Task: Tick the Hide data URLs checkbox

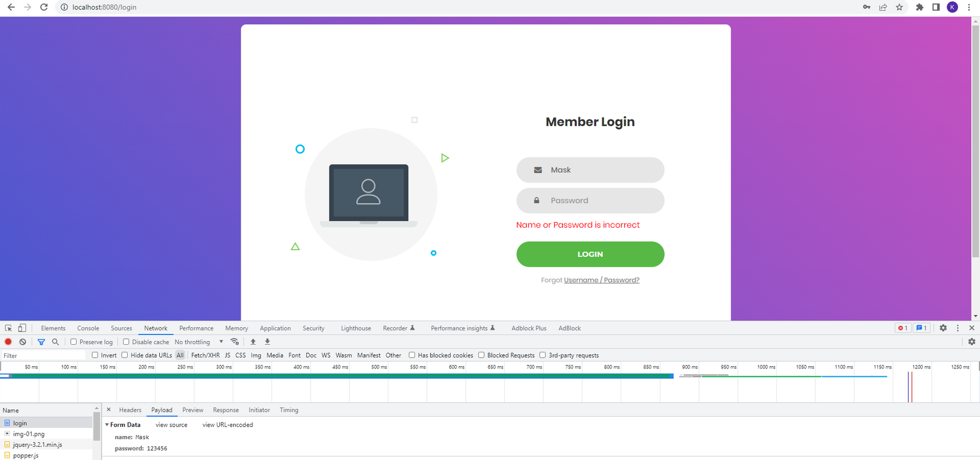Action: coord(125,355)
